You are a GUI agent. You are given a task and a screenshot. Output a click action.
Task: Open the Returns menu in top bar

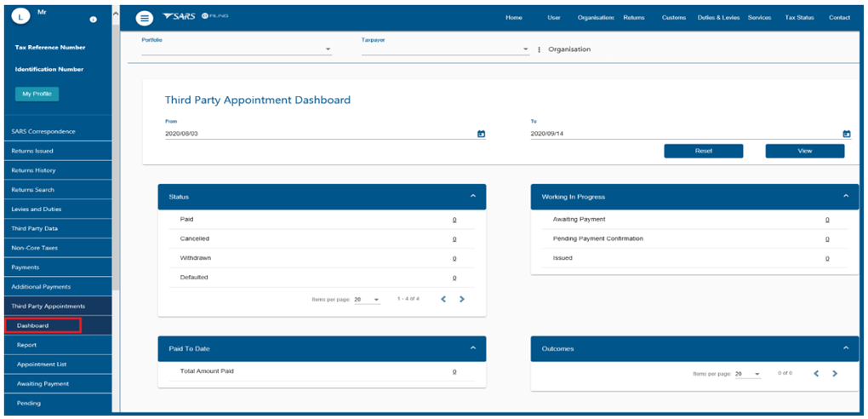(633, 18)
